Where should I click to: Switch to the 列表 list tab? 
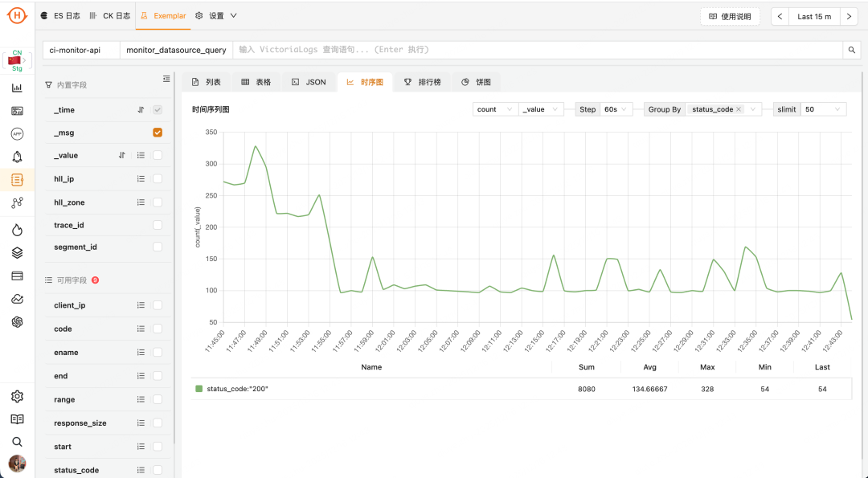(x=207, y=83)
